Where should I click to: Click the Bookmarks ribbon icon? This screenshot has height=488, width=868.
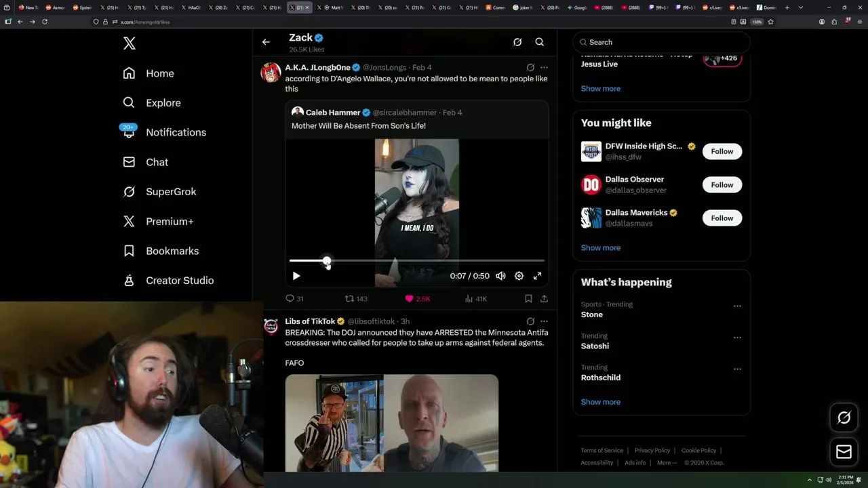[x=129, y=251]
